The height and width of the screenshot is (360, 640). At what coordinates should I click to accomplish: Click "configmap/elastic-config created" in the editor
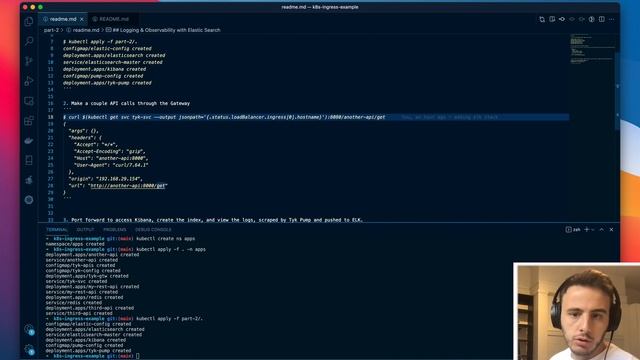coord(107,49)
